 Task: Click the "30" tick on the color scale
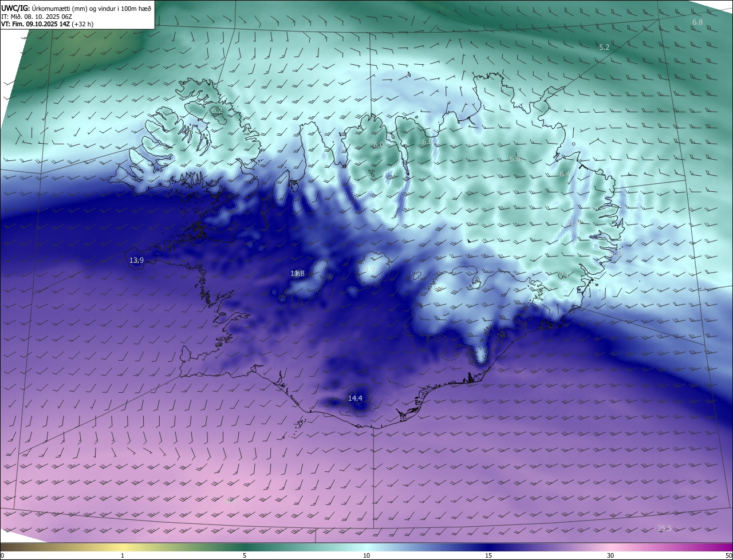610,555
